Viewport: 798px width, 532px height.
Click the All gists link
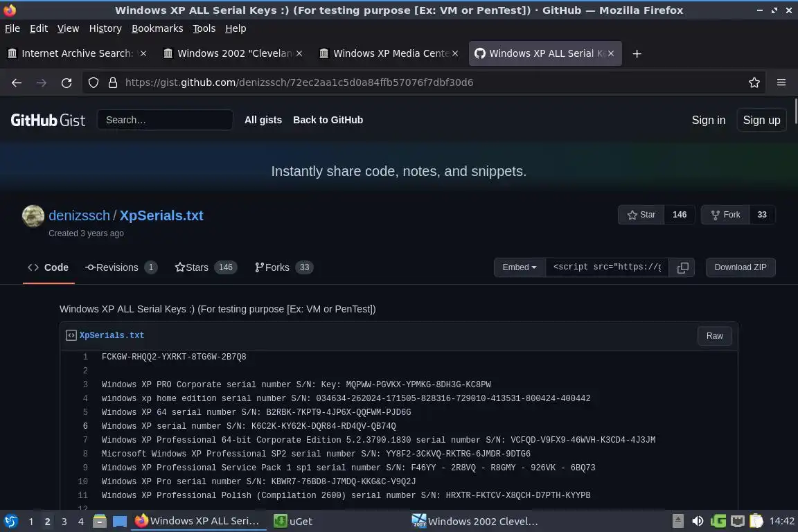(263, 120)
